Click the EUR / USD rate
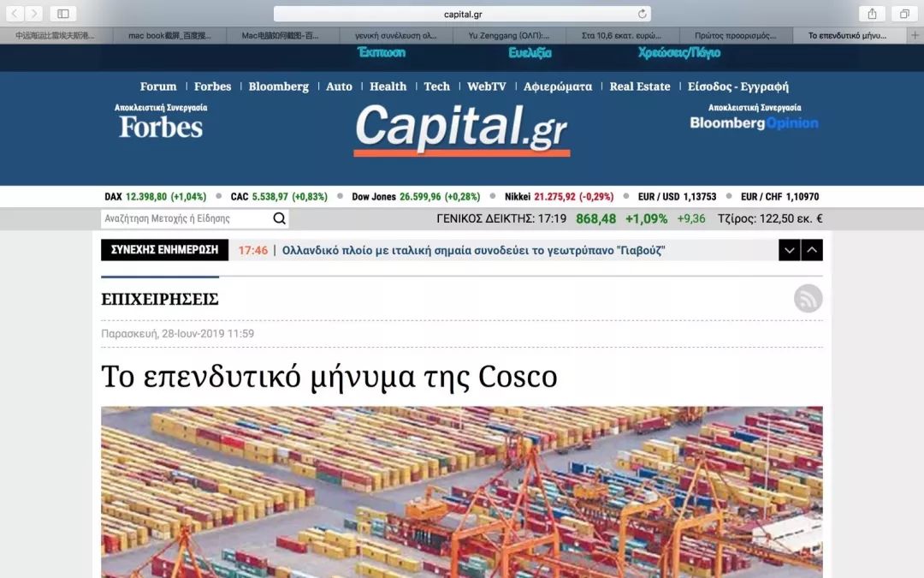This screenshot has width=924, height=578. 677,196
